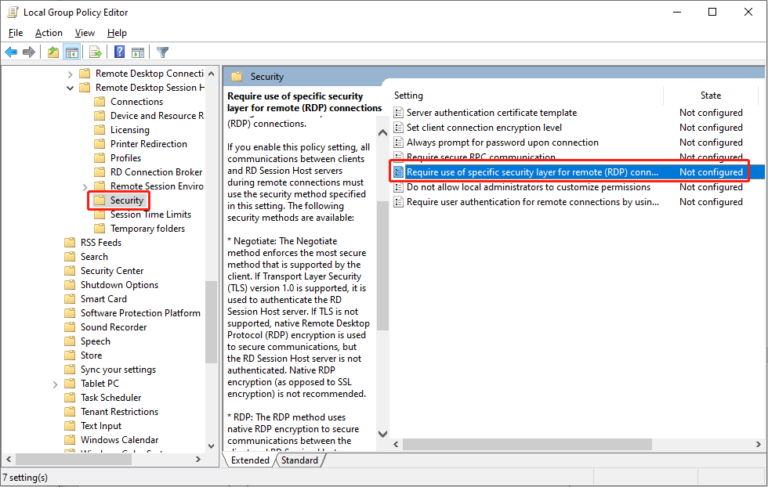Expand the Remote Desktop Connection node
Viewport: 768px width, 487px height.
tap(70, 74)
